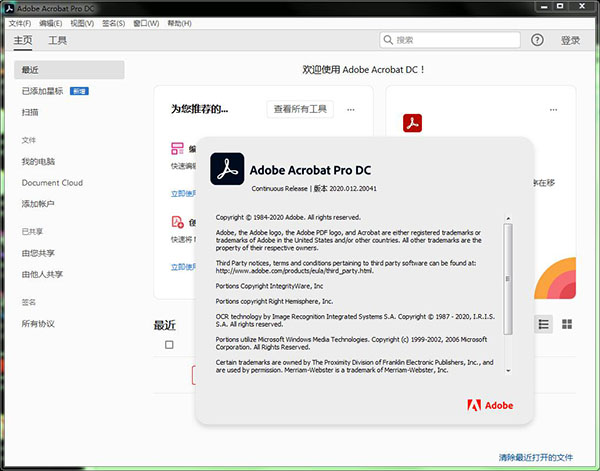Open 已添加星标 in the sidebar
Screen dimensions: 600x471
[x=42, y=91]
